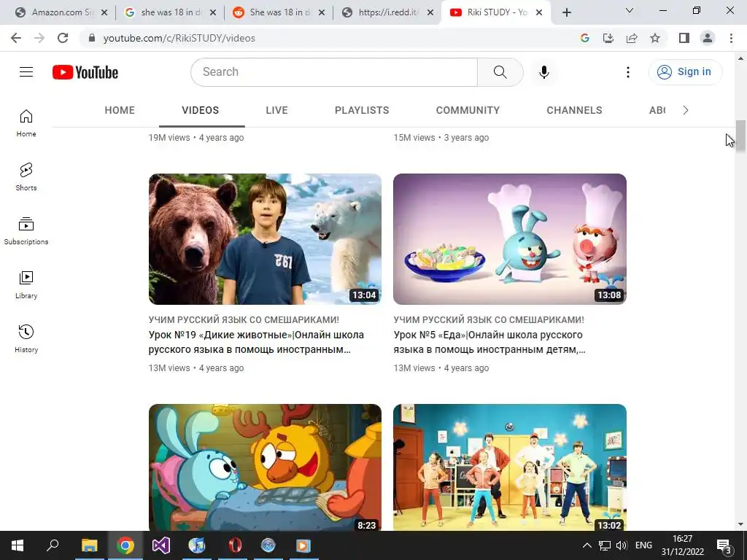Switch to the HOME channel tab
The width and height of the screenshot is (747, 560).
tap(120, 111)
